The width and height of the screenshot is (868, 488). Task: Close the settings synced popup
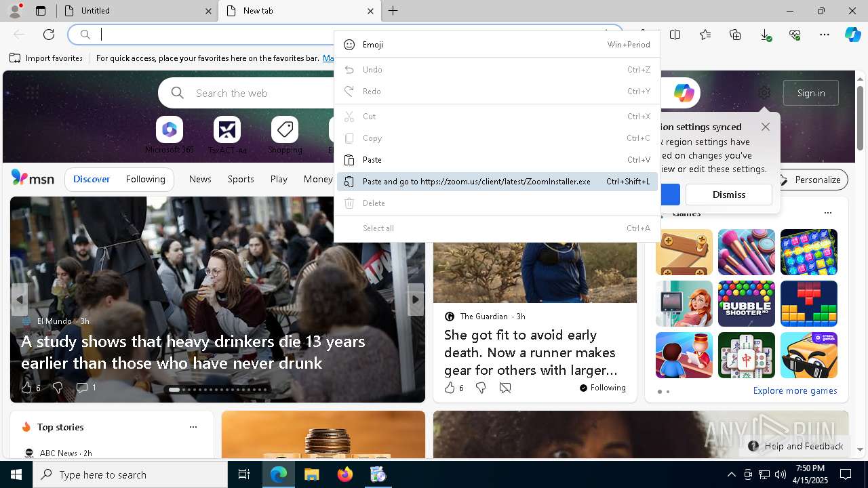766,127
